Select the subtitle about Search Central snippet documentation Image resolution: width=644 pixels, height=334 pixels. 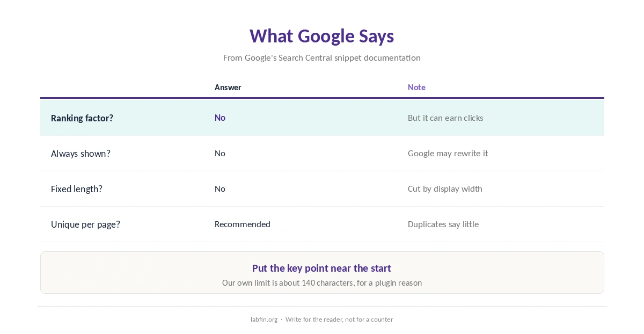click(x=322, y=57)
